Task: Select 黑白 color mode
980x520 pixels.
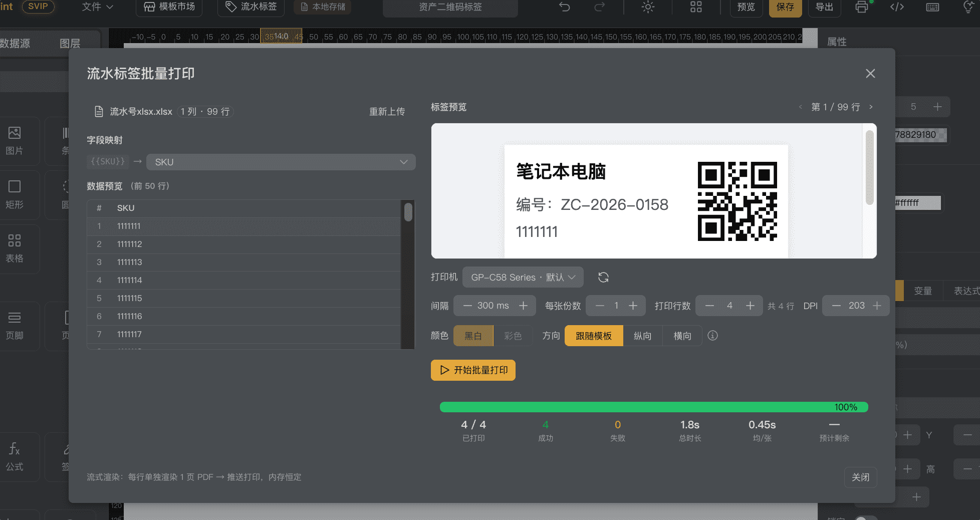Action: 473,336
